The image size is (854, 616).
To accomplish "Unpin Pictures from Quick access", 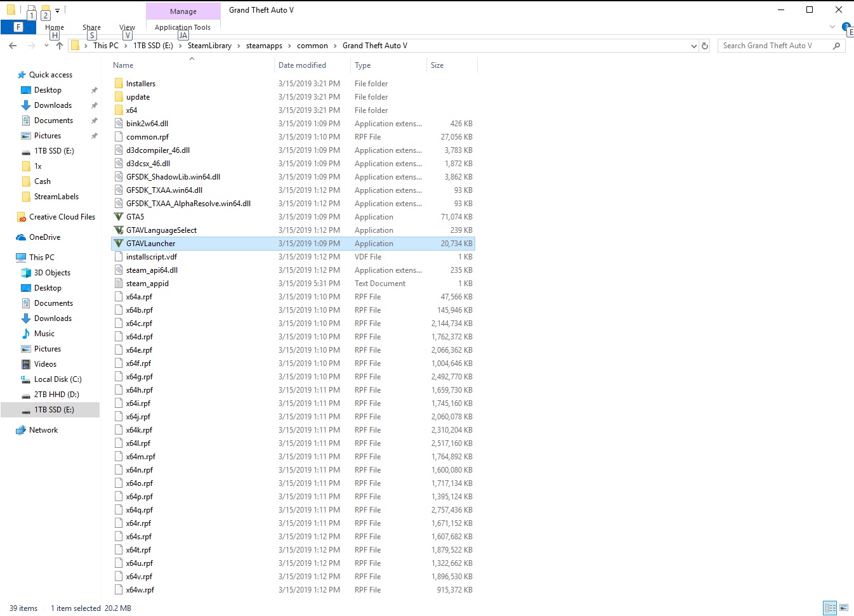I will [x=95, y=136].
